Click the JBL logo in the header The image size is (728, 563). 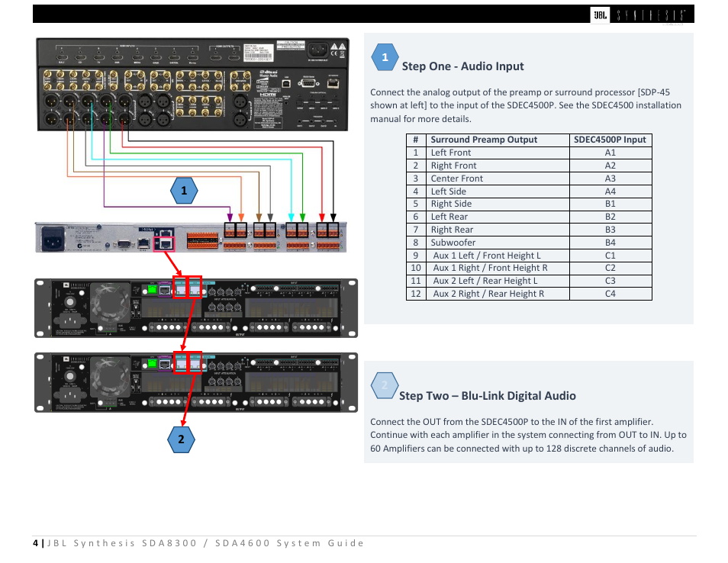601,14
